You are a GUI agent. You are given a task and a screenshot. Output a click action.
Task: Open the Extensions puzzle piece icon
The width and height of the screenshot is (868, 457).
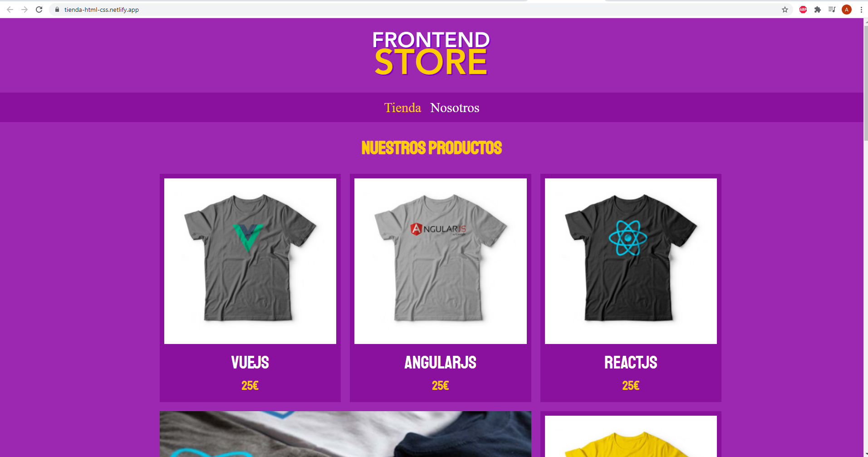(818, 10)
